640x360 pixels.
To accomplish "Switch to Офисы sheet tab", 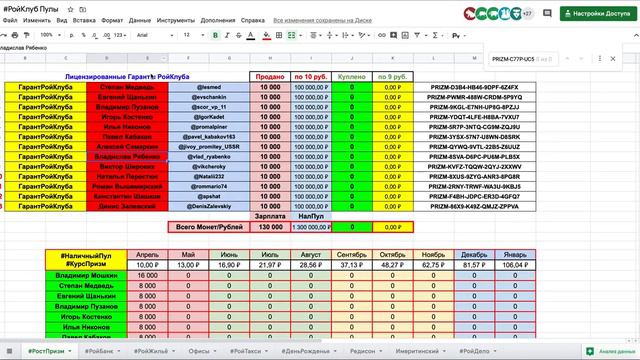I will pyautogui.click(x=202, y=351).
